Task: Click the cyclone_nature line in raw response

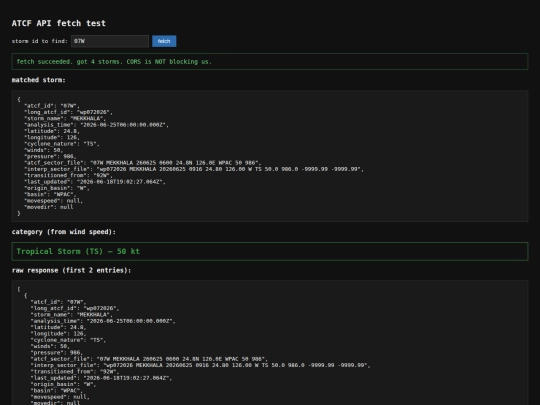Action: tap(68, 340)
